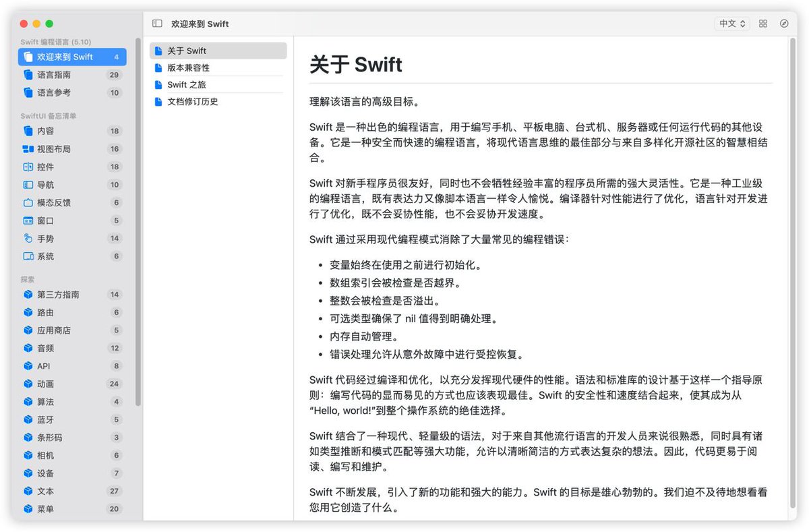Viewport: 809px width, 532px height.
Task: Click the 模态反馈 icon
Action: coord(28,203)
